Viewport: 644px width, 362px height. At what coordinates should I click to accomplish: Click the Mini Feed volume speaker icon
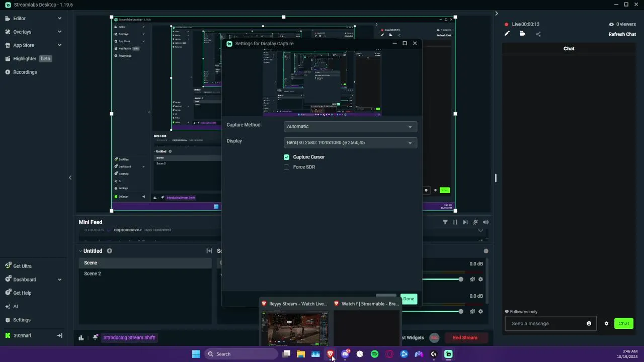click(486, 222)
